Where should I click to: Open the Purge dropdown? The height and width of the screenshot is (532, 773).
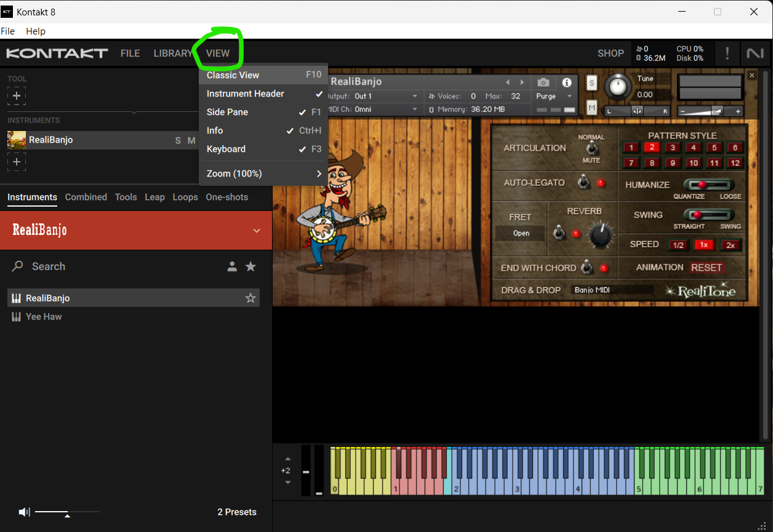(x=555, y=97)
